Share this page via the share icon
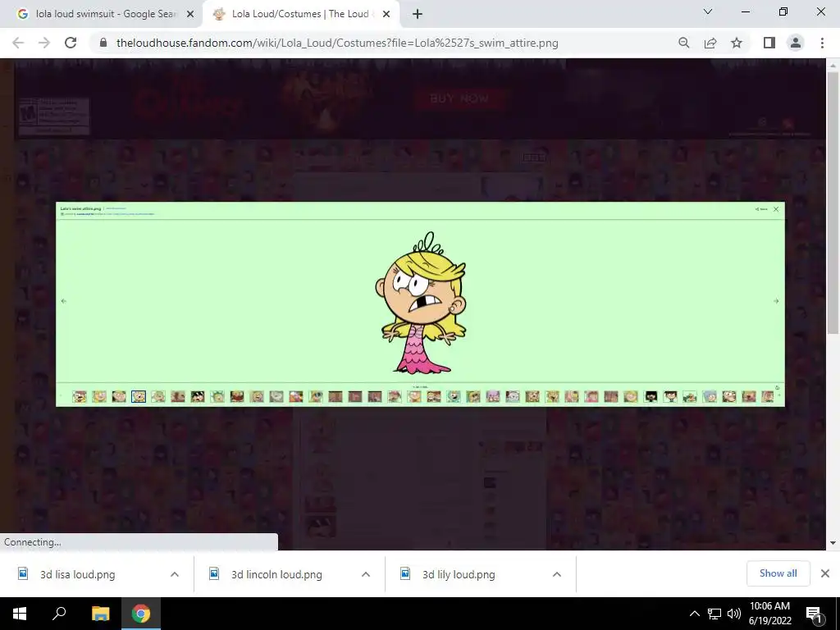Viewport: 840px width, 630px height. pos(710,43)
